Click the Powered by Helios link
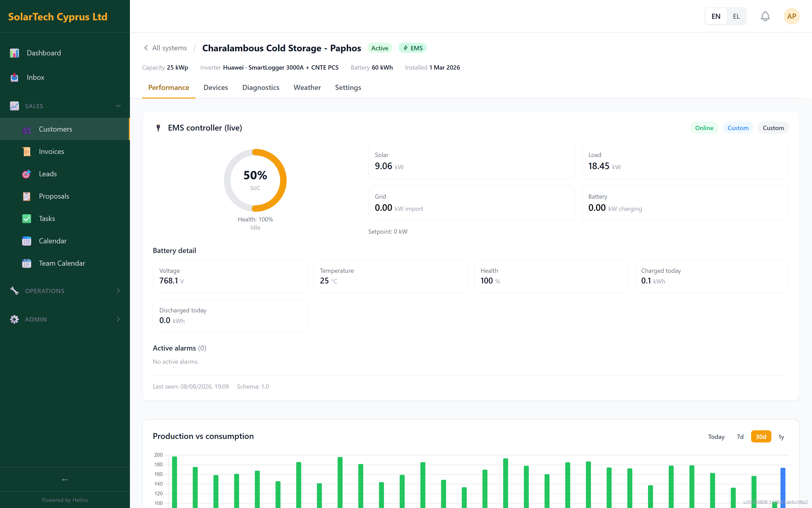This screenshot has height=508, width=812. [65, 500]
